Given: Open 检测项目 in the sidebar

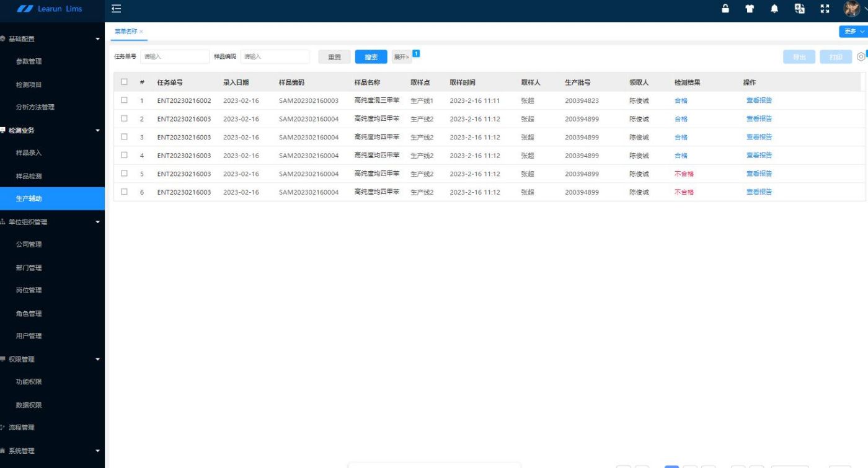Looking at the screenshot, I should (29, 84).
